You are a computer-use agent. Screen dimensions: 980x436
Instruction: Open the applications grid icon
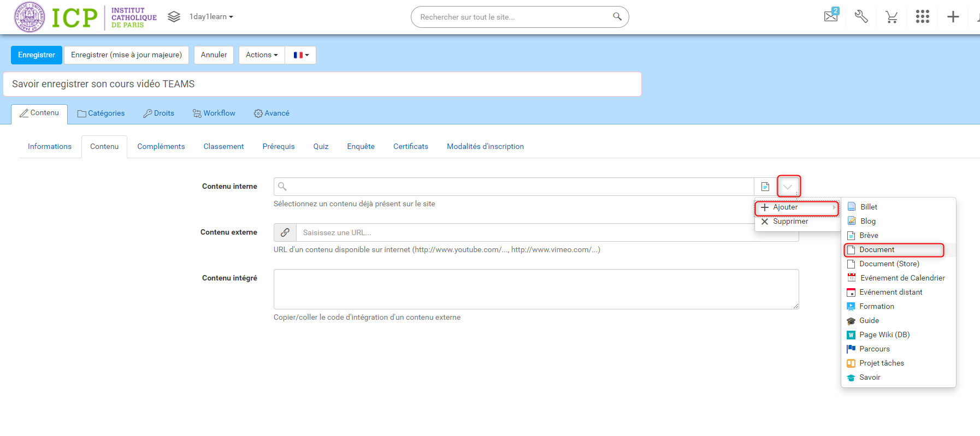pos(923,17)
